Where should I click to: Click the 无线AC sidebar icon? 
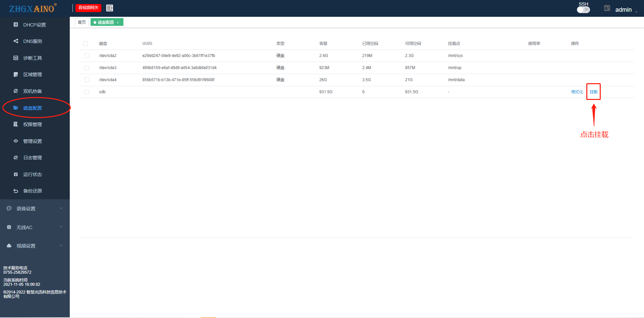click(9, 227)
